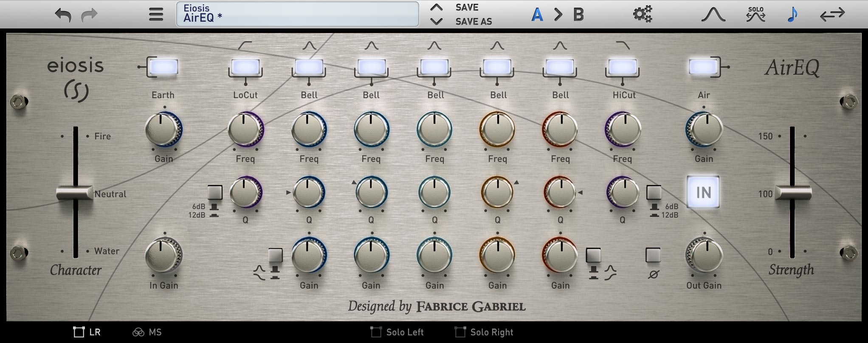
Task: Click the first Bell band's Gain knob
Action: [x=309, y=255]
